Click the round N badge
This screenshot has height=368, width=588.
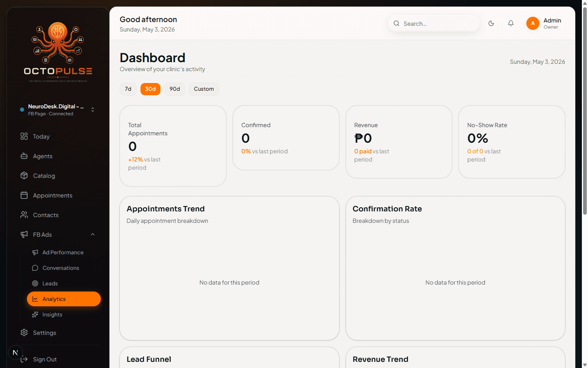(x=15, y=352)
